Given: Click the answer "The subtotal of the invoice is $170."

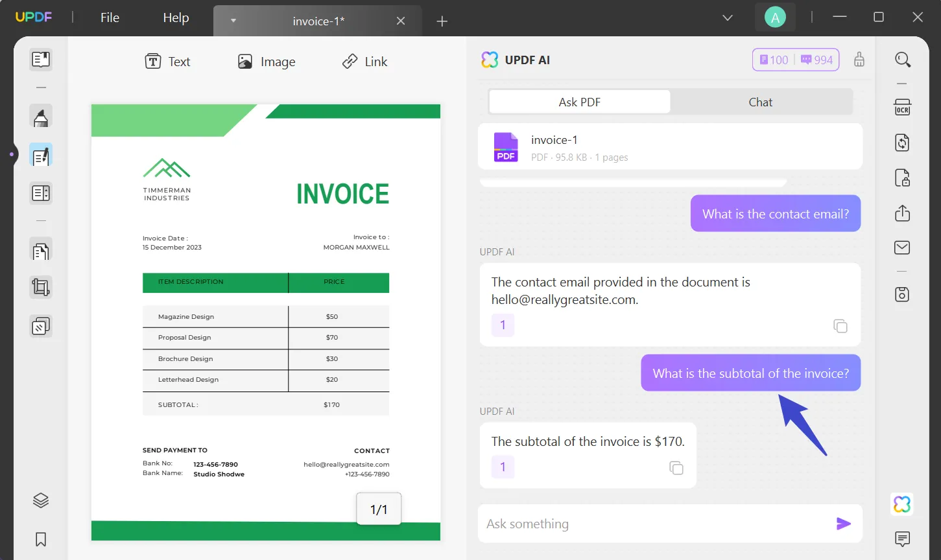Looking at the screenshot, I should [x=588, y=441].
